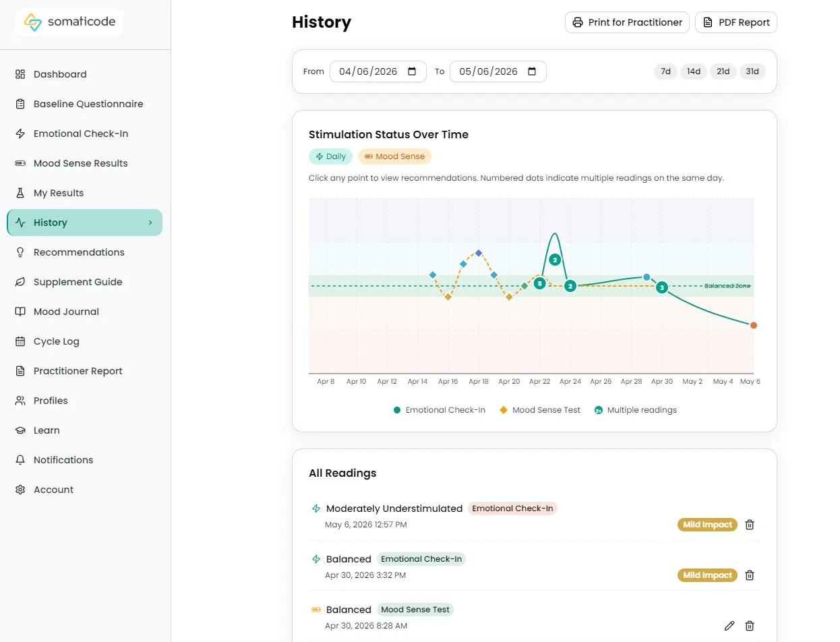Click Moderately Understimulated reading title

pos(394,508)
